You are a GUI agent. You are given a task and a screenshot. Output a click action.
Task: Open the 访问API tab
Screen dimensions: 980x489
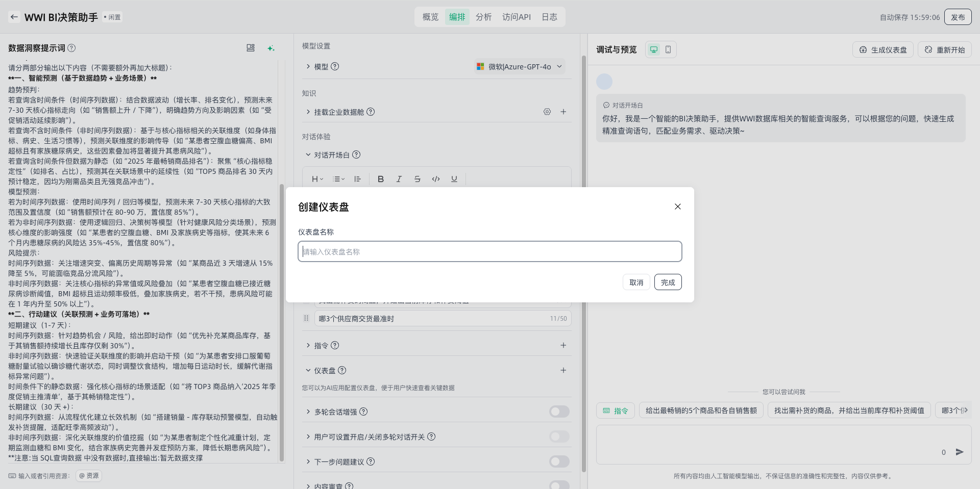tap(516, 17)
